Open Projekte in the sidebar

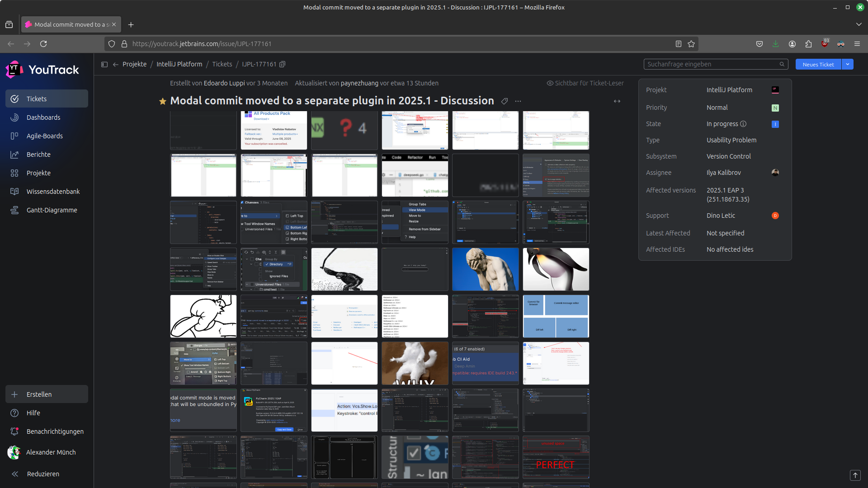(x=47, y=173)
